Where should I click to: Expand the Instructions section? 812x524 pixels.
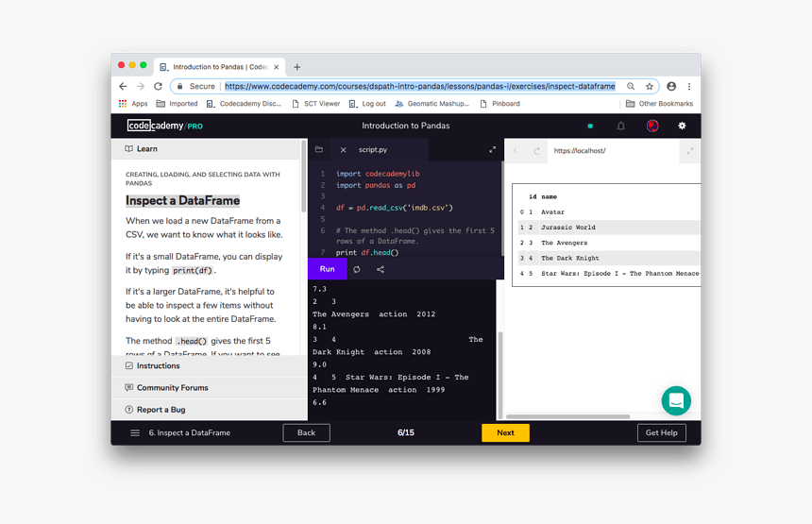click(210, 365)
